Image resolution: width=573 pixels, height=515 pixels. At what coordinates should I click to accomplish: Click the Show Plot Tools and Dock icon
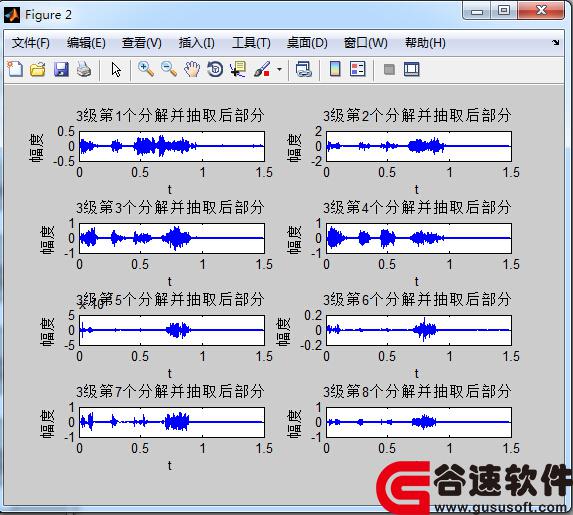pyautogui.click(x=412, y=69)
